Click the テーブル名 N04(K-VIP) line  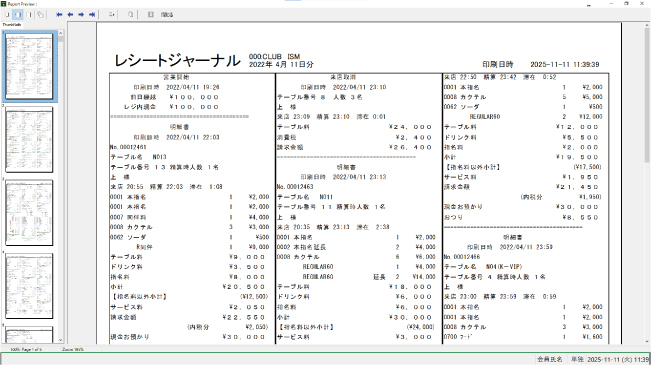pyautogui.click(x=483, y=267)
